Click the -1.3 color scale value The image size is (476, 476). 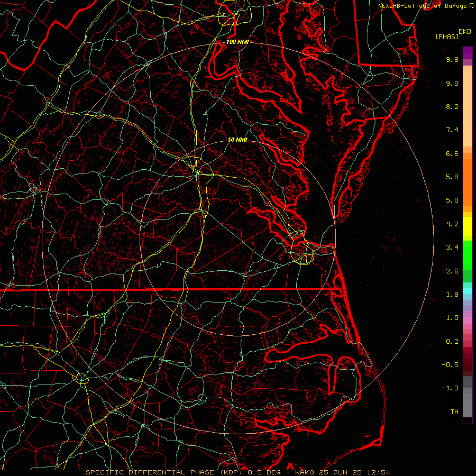click(x=450, y=388)
